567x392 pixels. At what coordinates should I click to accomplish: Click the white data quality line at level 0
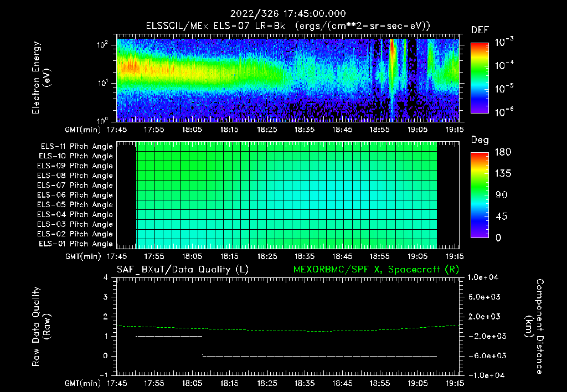coord(319,356)
